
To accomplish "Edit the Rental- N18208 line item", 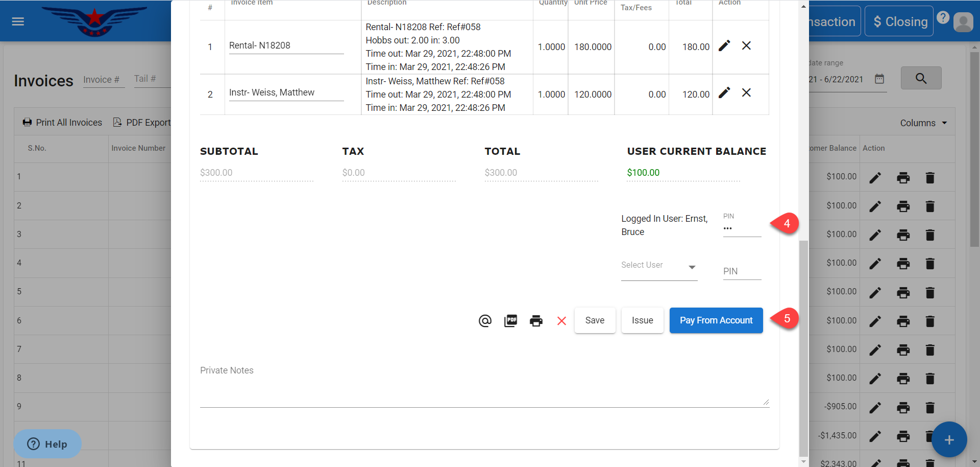I will coord(724,46).
